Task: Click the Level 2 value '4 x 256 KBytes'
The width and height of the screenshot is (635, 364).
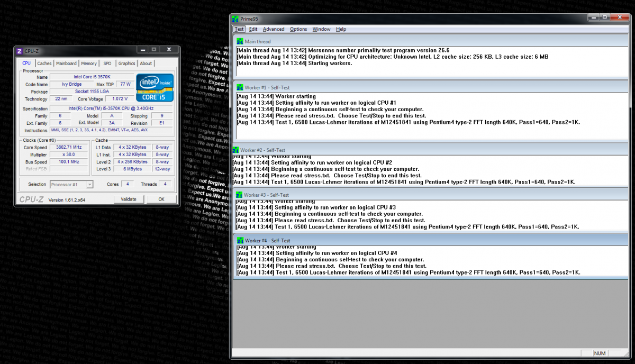Action: [x=133, y=162]
